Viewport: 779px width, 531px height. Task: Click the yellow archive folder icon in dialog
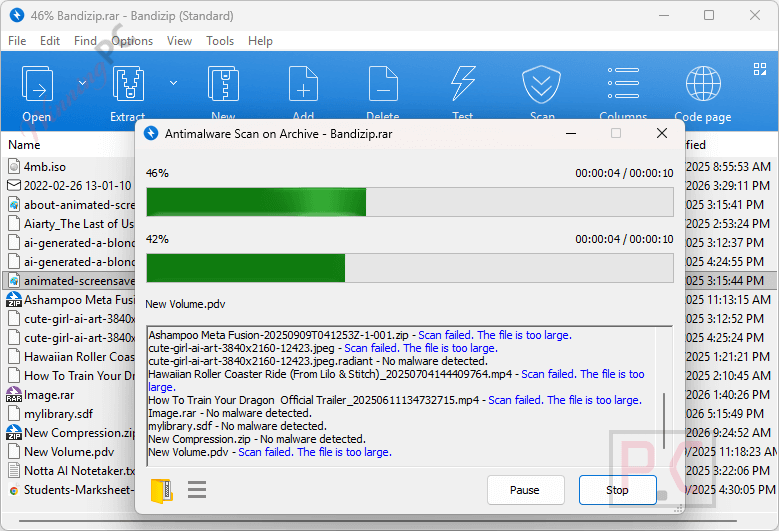pos(161,491)
